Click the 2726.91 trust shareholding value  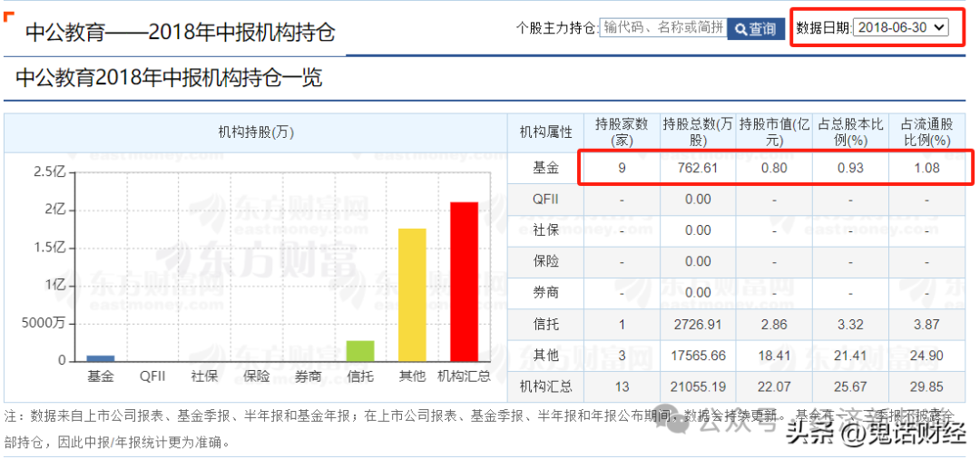[698, 324]
